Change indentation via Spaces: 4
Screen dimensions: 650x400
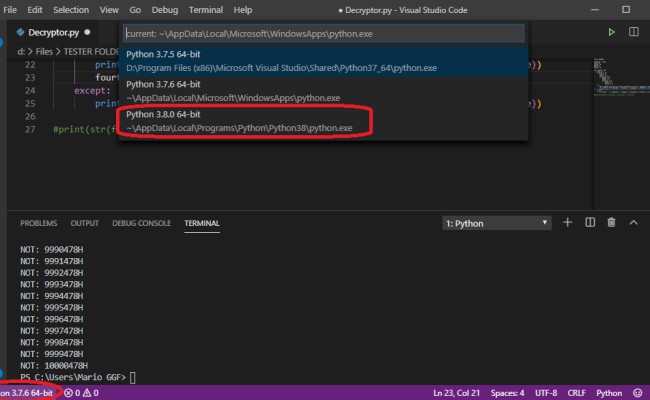pyautogui.click(x=507, y=393)
